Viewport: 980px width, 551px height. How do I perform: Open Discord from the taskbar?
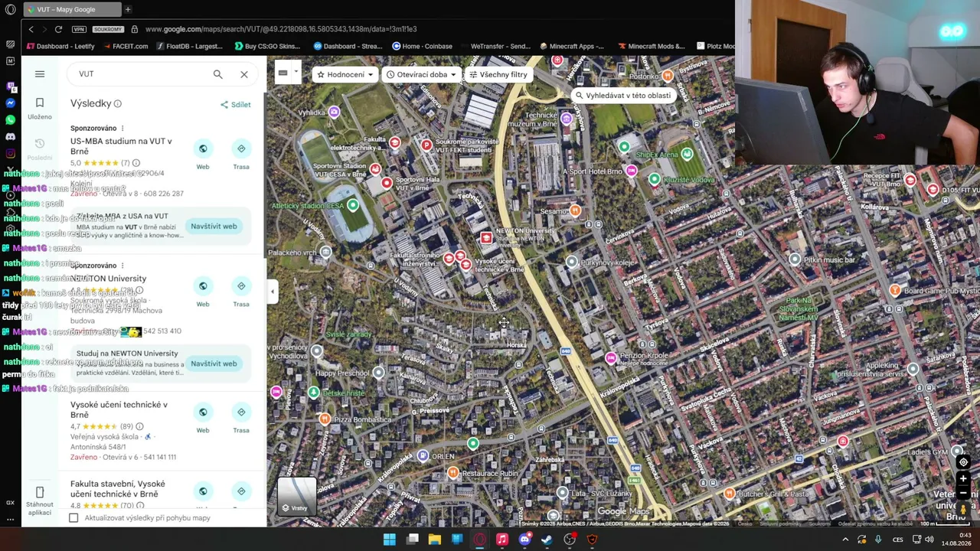(x=524, y=540)
